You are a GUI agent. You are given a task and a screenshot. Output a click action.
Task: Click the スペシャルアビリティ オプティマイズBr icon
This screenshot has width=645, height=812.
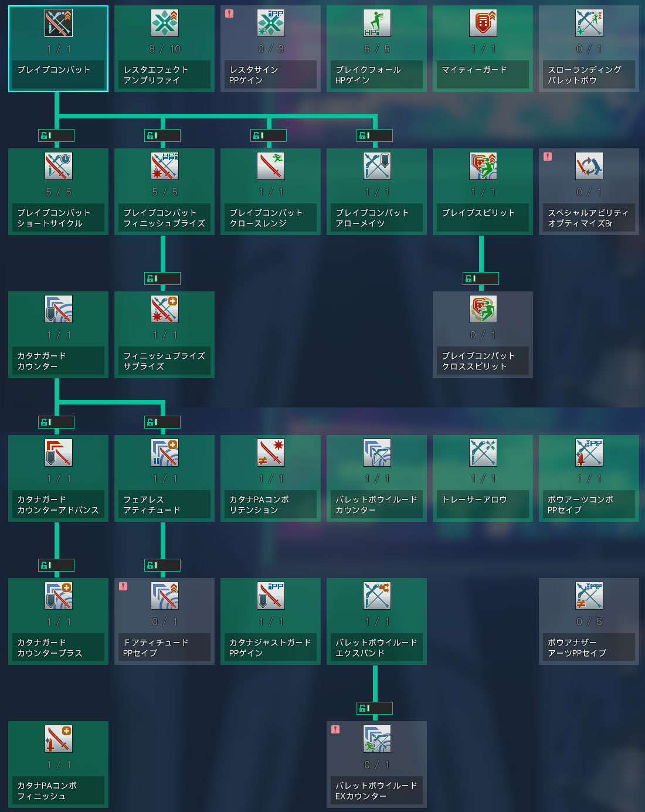pyautogui.click(x=589, y=167)
